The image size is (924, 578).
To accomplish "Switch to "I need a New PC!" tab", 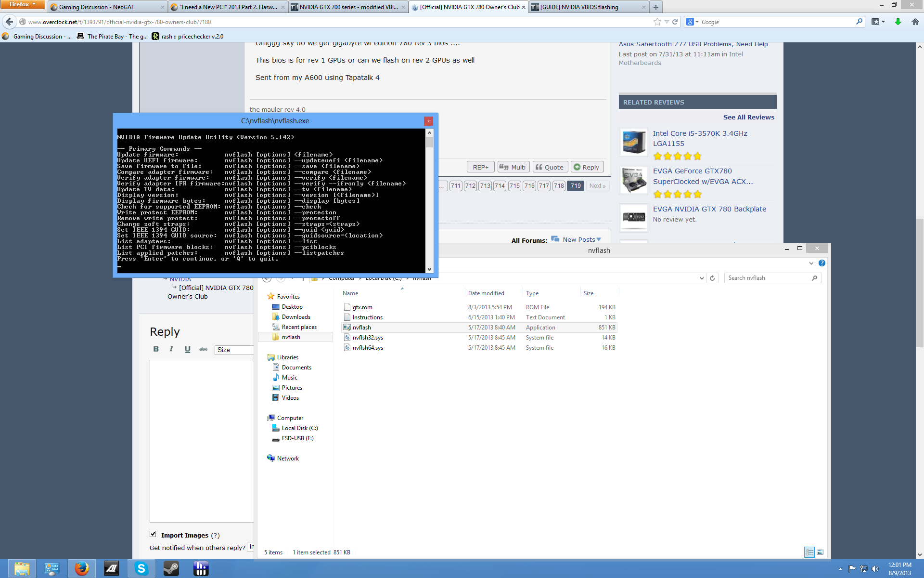I will (228, 7).
